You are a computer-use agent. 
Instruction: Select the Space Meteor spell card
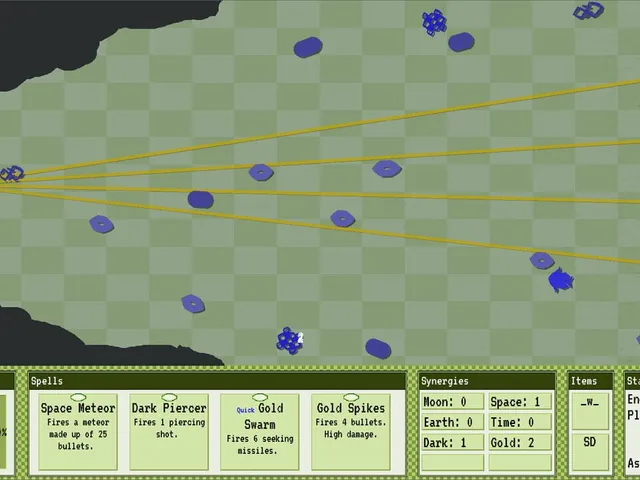pyautogui.click(x=78, y=432)
